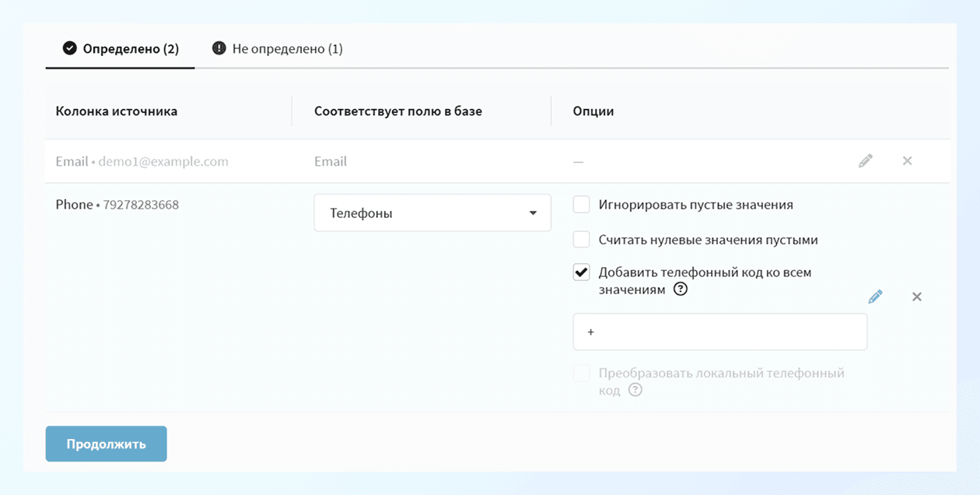Delete the Phone mapping using the X icon
The width and height of the screenshot is (980, 495).
coord(916,297)
